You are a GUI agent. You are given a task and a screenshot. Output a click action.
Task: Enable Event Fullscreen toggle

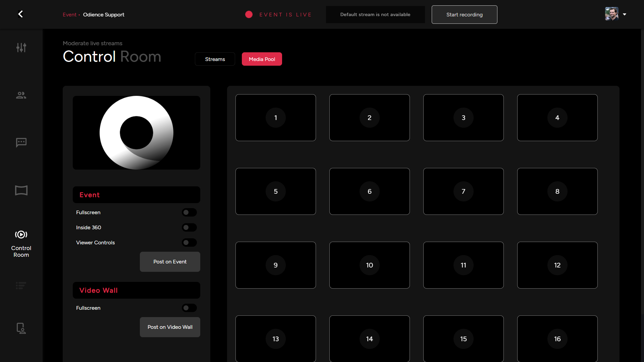(189, 213)
